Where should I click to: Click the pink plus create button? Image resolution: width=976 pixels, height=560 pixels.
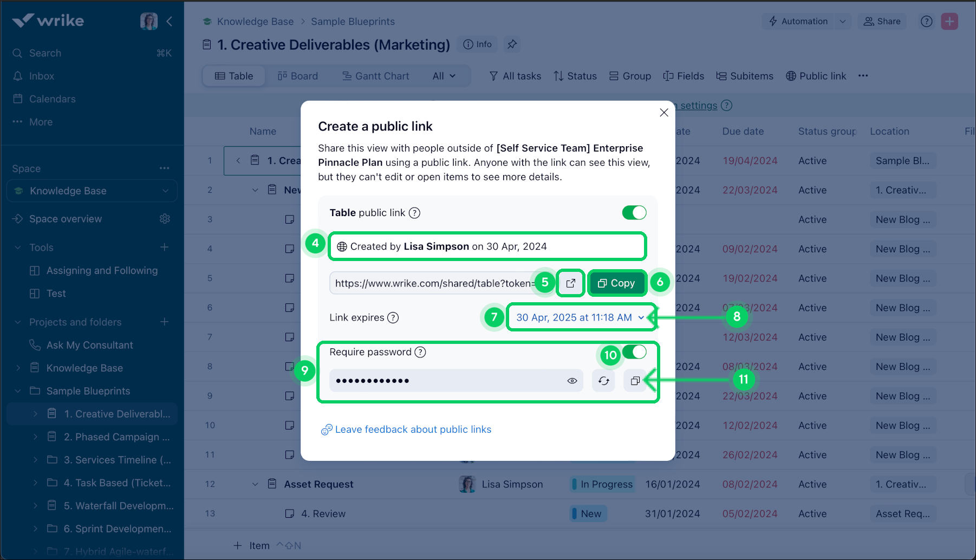949,22
